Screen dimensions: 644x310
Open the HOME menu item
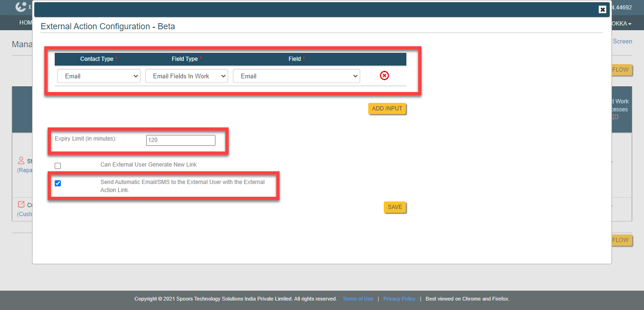click(25, 23)
